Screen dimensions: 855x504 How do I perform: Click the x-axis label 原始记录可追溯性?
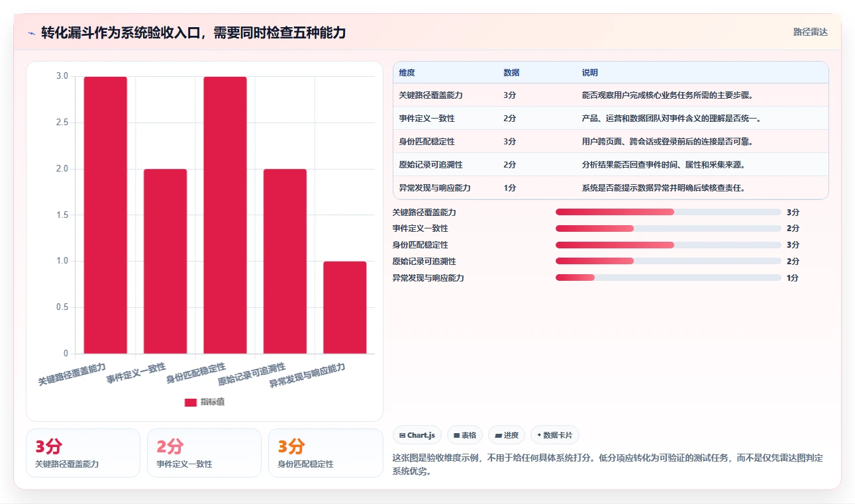252,374
